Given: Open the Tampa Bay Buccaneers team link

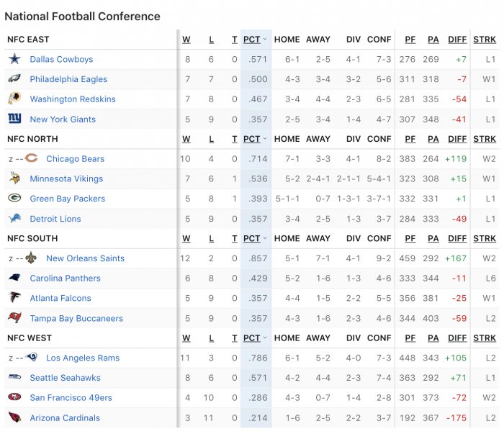Looking at the screenshot, I should [x=76, y=319].
